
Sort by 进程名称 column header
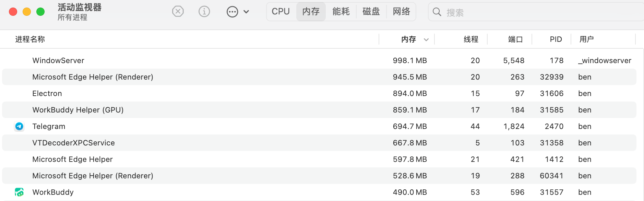pos(30,39)
